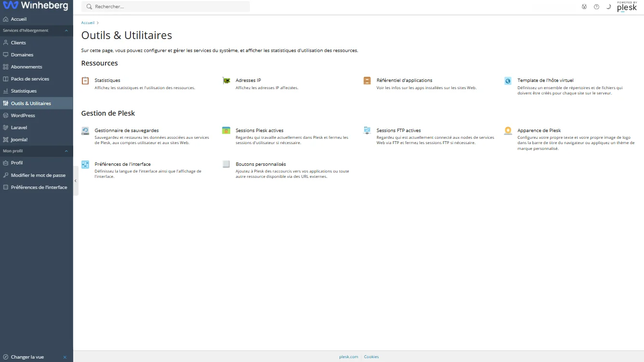The height and width of the screenshot is (362, 644).
Task: Open Sessions FTP actives link
Action: 399,131
